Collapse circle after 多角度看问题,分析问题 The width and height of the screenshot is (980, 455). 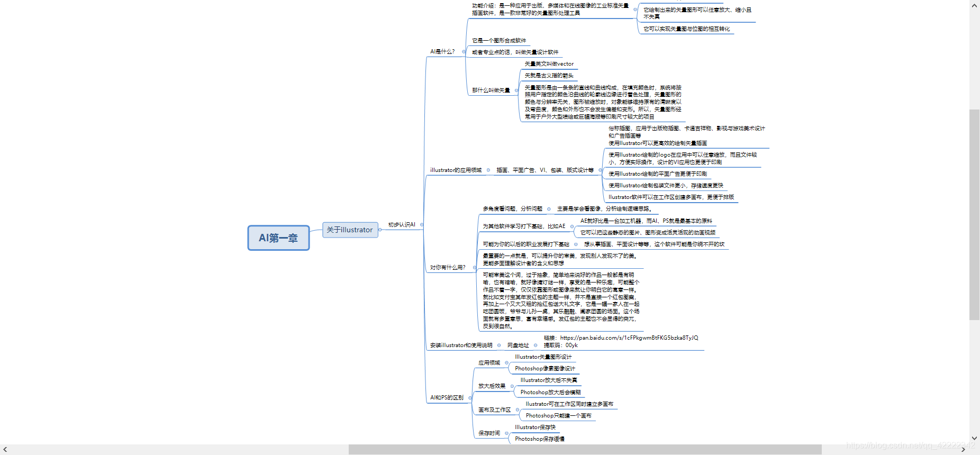[x=549, y=209]
